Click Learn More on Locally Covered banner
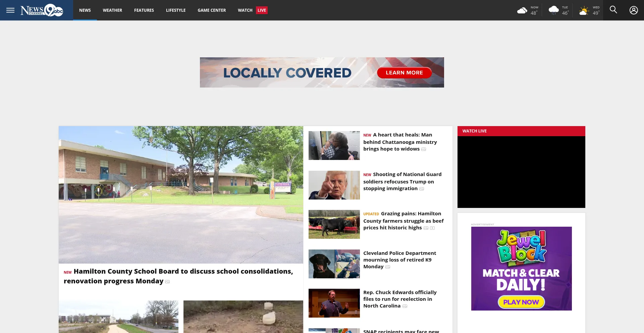 pyautogui.click(x=404, y=73)
